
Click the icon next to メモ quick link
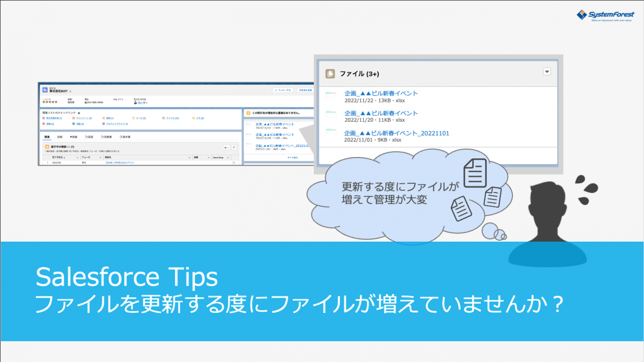coord(193,118)
